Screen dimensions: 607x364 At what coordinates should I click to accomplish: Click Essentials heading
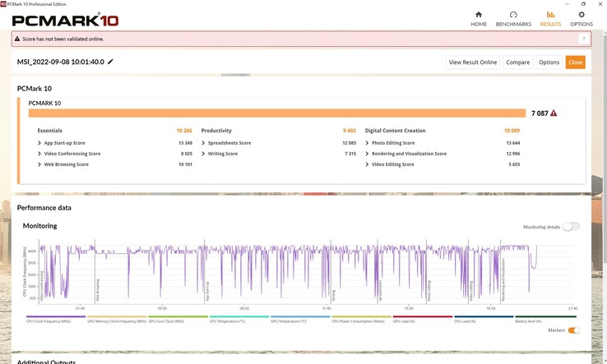click(x=49, y=131)
